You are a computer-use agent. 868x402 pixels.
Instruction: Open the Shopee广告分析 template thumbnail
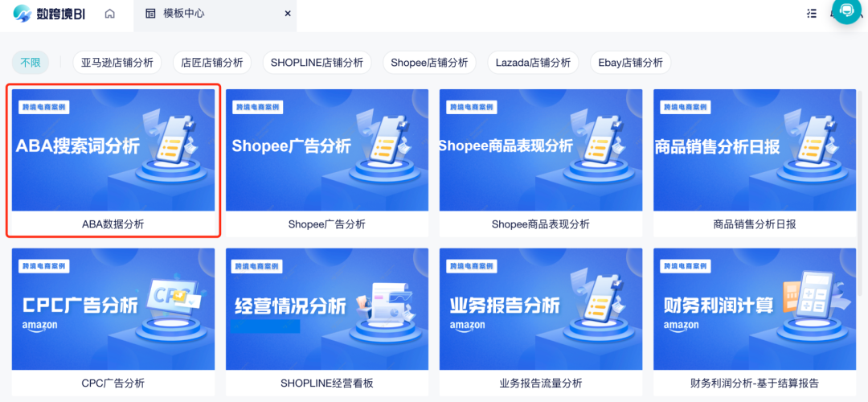[x=326, y=150]
